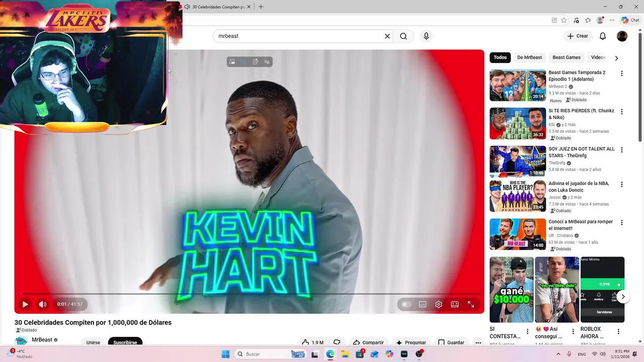Open a new browser tab

(261, 7)
